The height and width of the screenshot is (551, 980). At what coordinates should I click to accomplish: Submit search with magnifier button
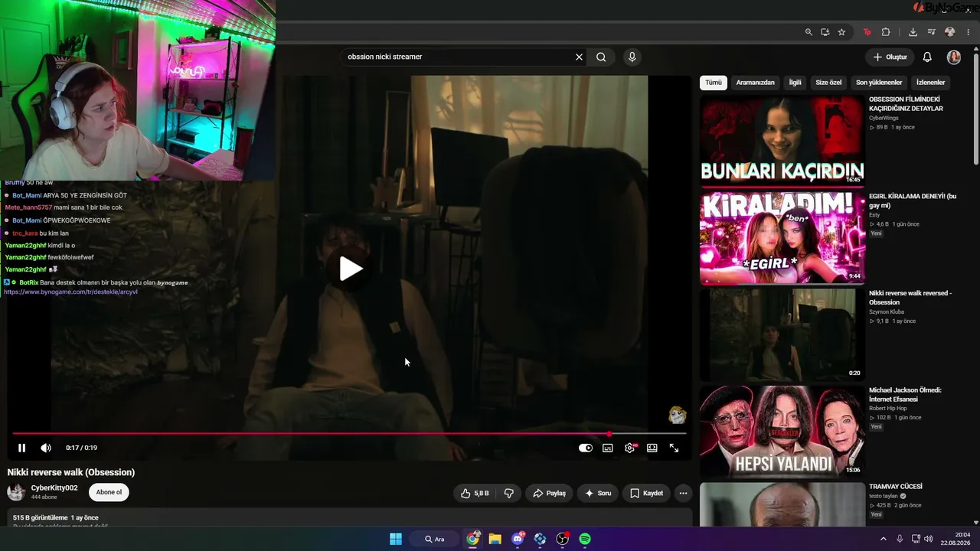[x=601, y=57]
